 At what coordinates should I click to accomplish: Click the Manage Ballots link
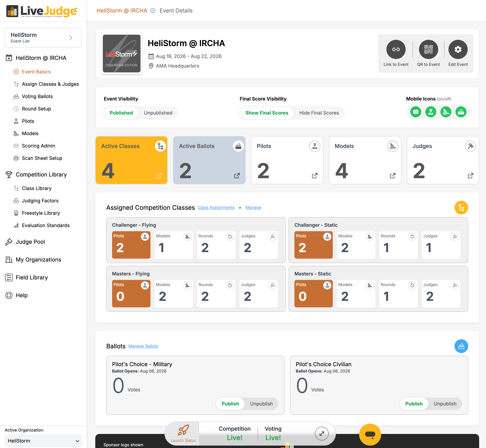click(x=143, y=346)
